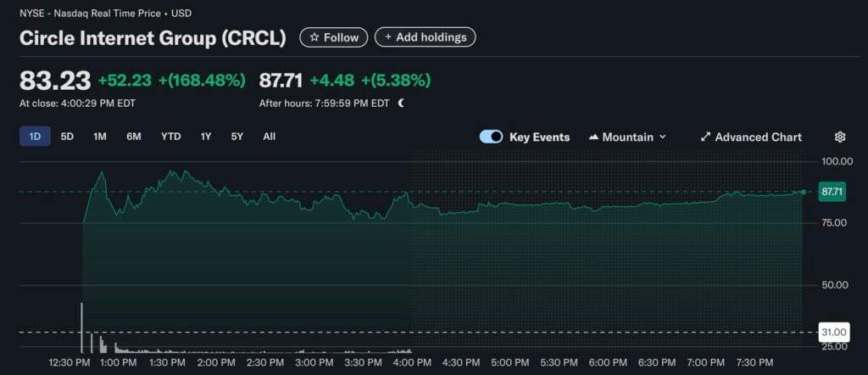Open the Advanced Chart link
This screenshot has width=868, height=375.
point(758,137)
